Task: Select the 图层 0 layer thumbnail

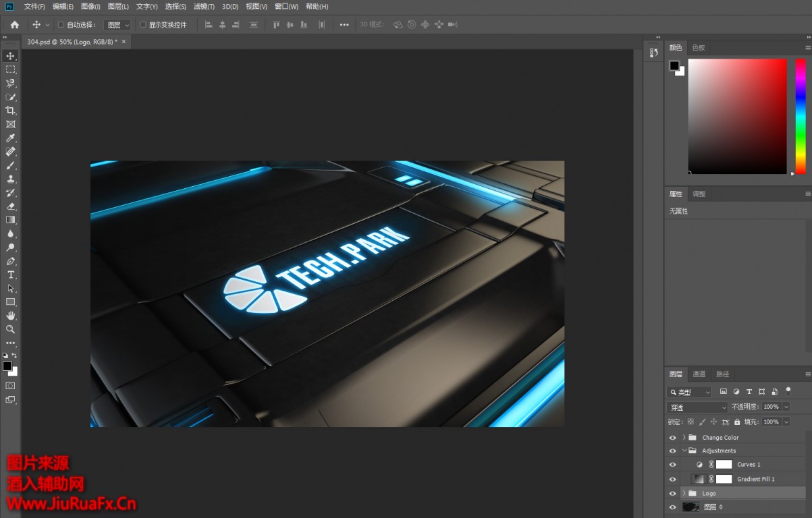Action: [691, 507]
